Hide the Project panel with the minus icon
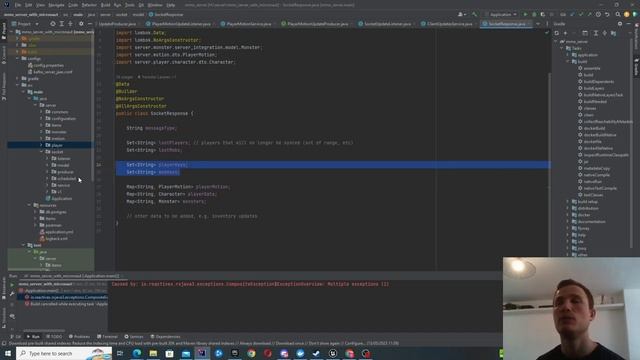Image resolution: width=640 pixels, height=360 pixels. (x=90, y=24)
